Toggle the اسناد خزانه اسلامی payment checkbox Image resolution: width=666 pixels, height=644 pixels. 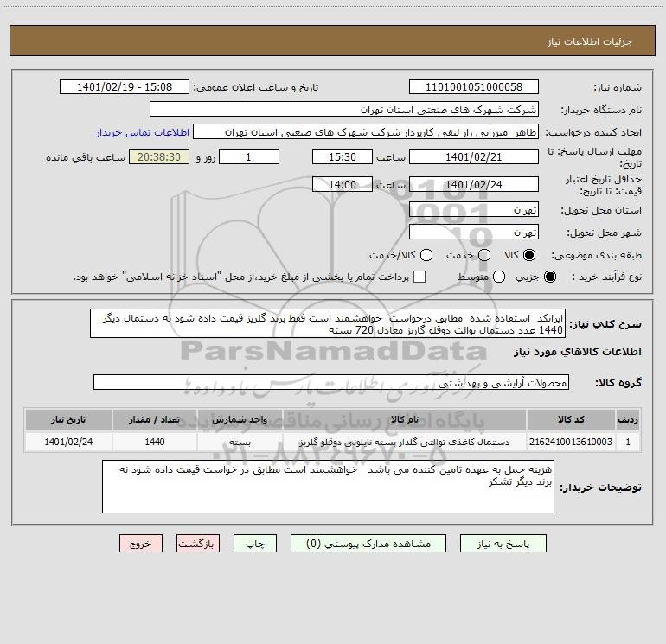419,277
